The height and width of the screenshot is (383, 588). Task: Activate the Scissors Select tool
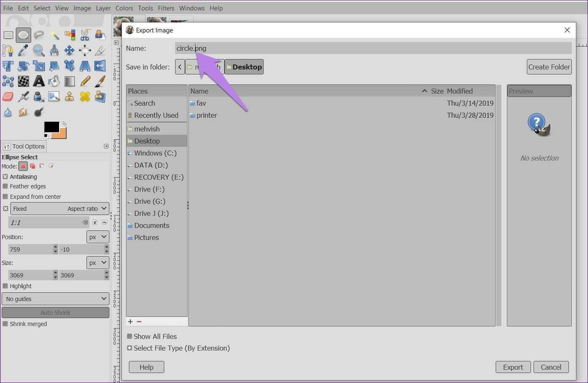[x=85, y=35]
